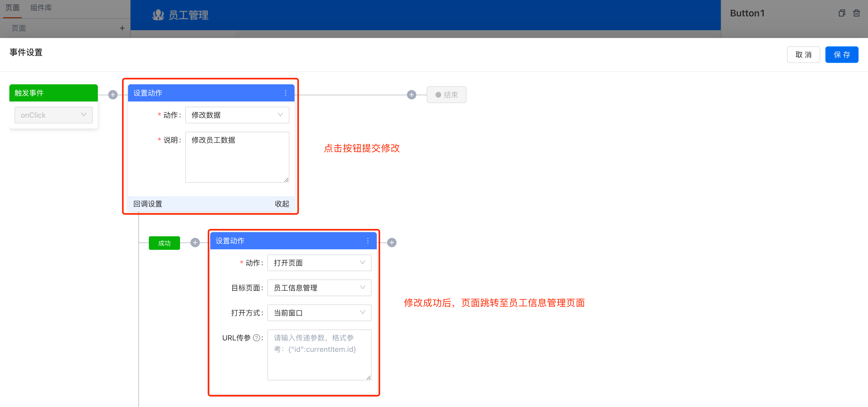Click the plus icon to add a page
Screen dimensions: 868x407
pyautogui.click(x=122, y=28)
